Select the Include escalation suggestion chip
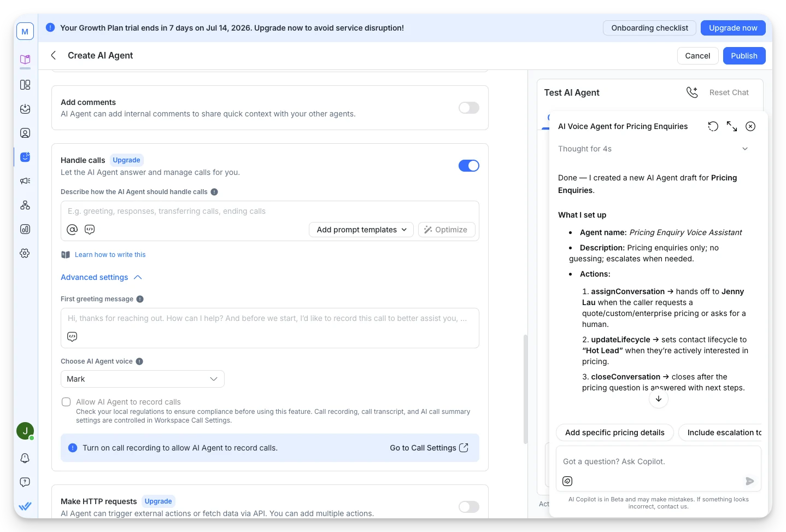The height and width of the screenshot is (532, 786). (721, 432)
